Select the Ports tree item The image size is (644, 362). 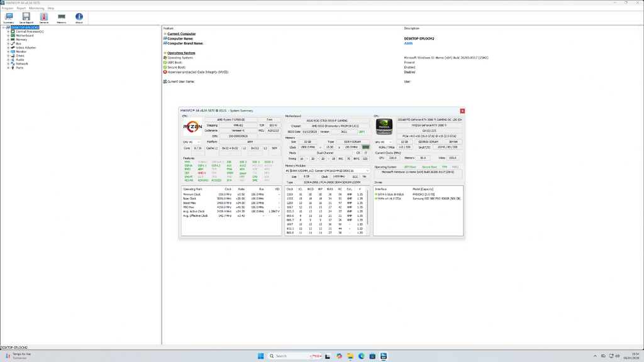19,68
